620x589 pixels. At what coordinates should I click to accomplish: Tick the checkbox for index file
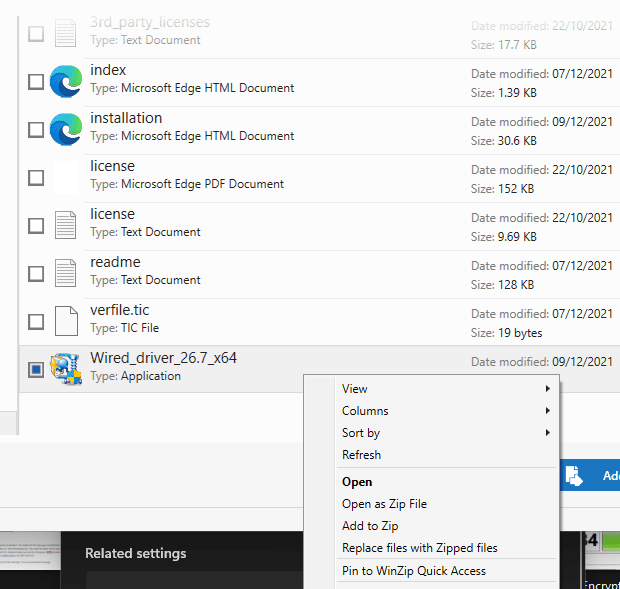pyautogui.click(x=36, y=82)
